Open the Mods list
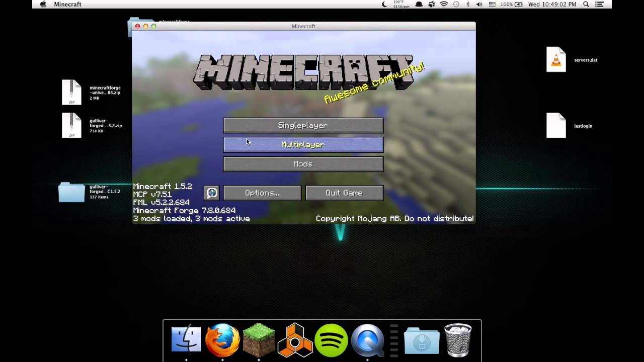 (x=303, y=164)
